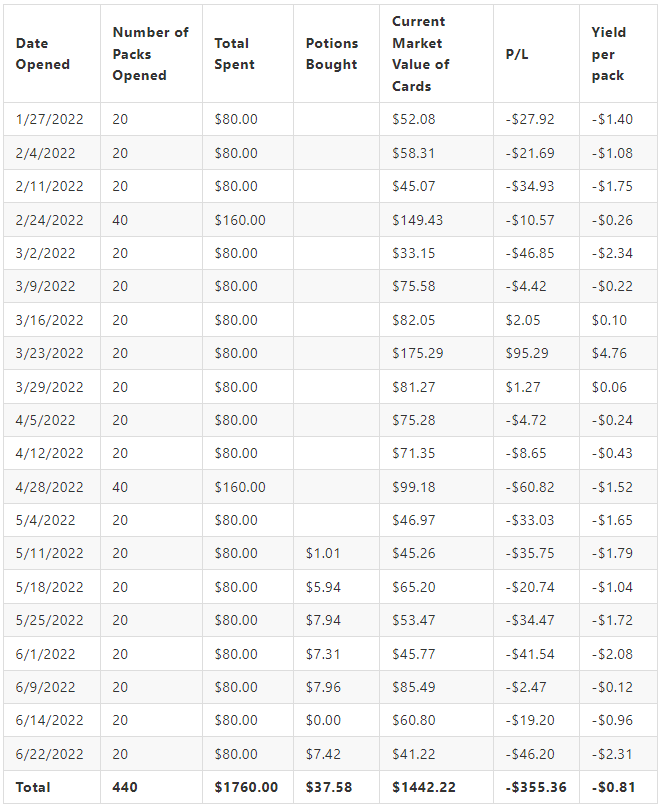Viewport: 659px width, 805px height.
Task: Click the $160.00 cell for 4/28/2022
Action: 247,487
